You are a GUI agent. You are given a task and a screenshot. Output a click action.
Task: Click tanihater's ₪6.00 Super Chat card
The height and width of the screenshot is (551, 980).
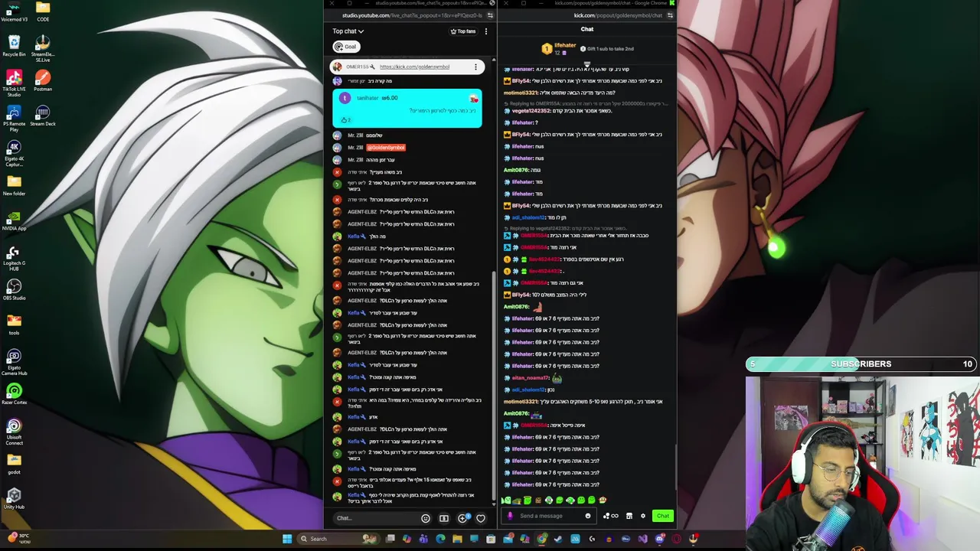coord(407,108)
